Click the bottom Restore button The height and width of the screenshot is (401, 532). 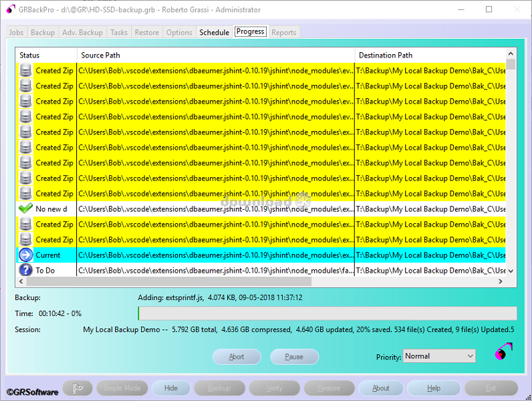pyautogui.click(x=329, y=388)
